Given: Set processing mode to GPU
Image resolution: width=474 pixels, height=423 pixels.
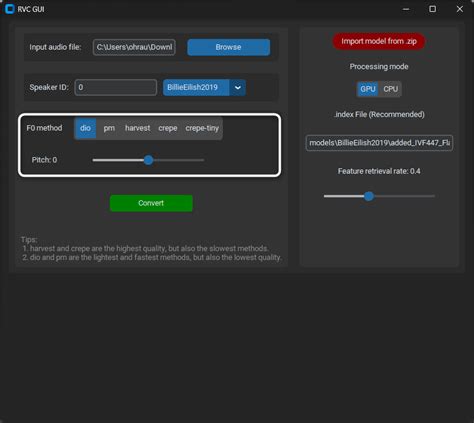Looking at the screenshot, I should coord(368,89).
